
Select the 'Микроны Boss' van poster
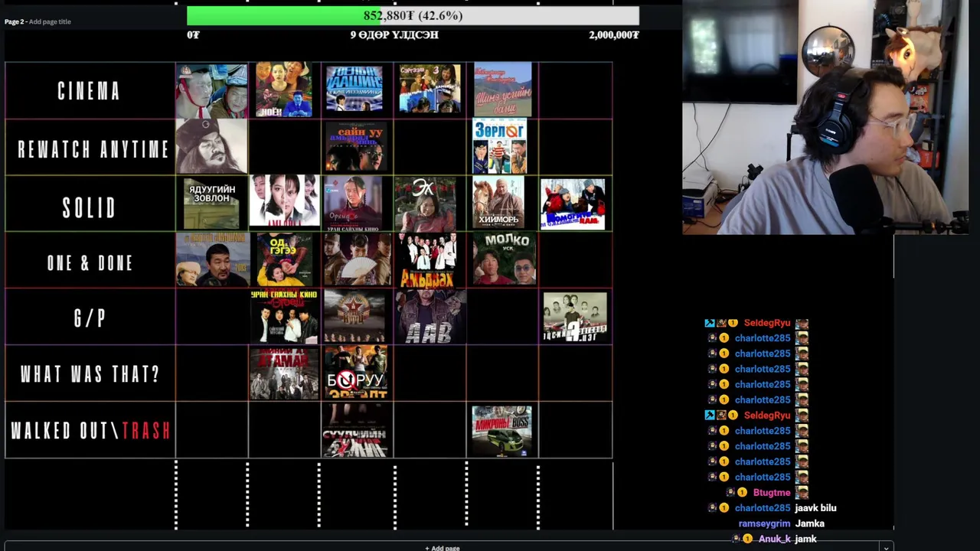click(x=502, y=431)
